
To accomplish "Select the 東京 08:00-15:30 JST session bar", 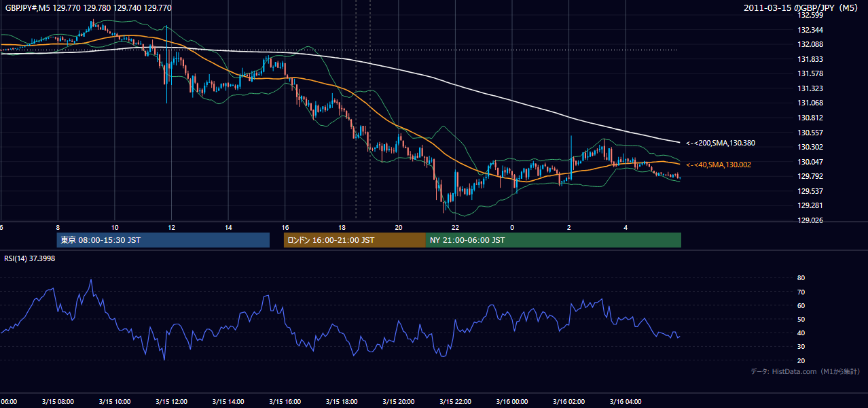I will click(163, 240).
